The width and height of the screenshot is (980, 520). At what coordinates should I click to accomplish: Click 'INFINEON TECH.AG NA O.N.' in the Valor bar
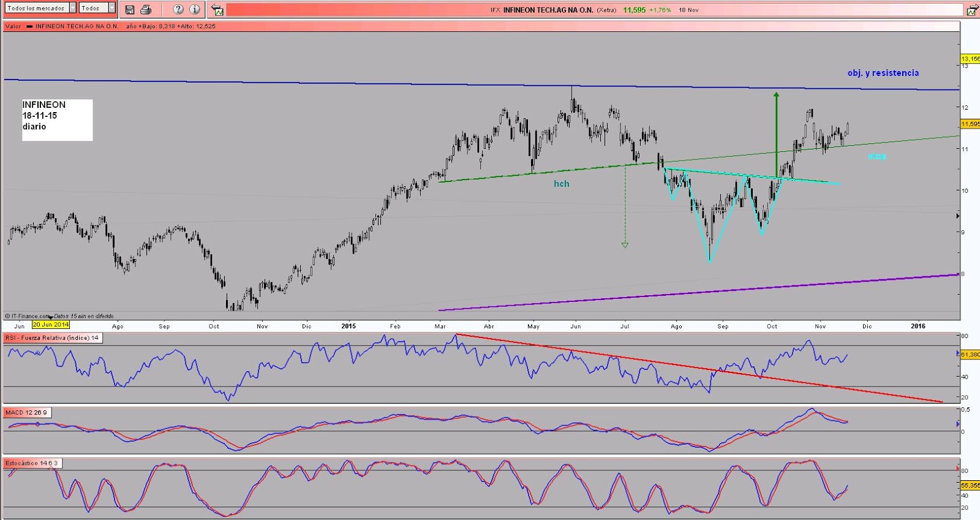coord(77,26)
